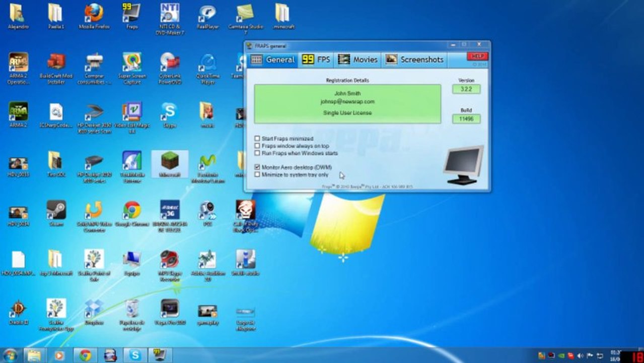Viewport: 644px width, 363px height.
Task: Click the Fraps taskbar button
Action: [x=160, y=355]
